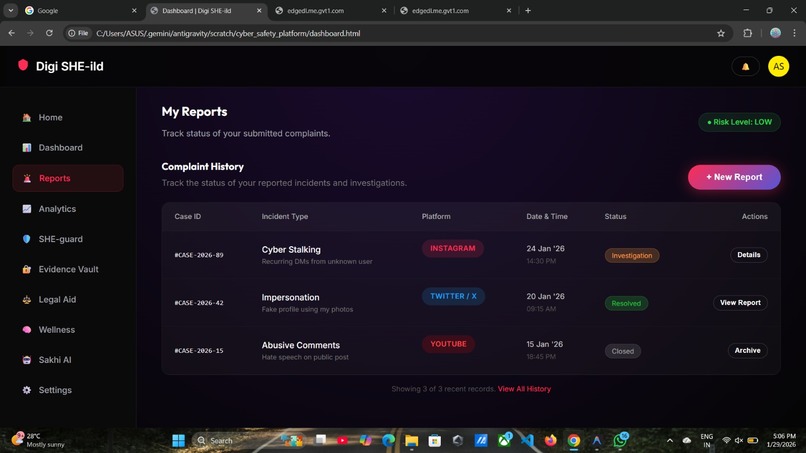Open YouTube from the taskbar

342,441
